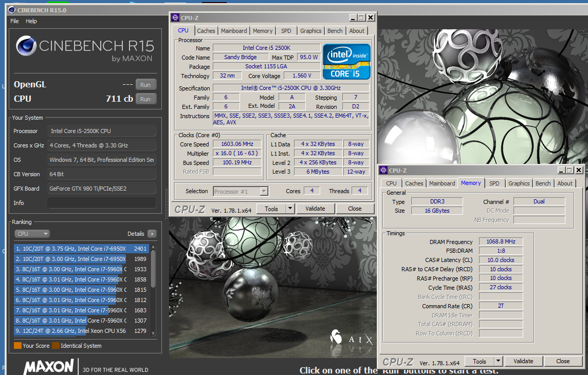
Task: Click Validate in the Memory CPU-Z window
Action: (523, 362)
